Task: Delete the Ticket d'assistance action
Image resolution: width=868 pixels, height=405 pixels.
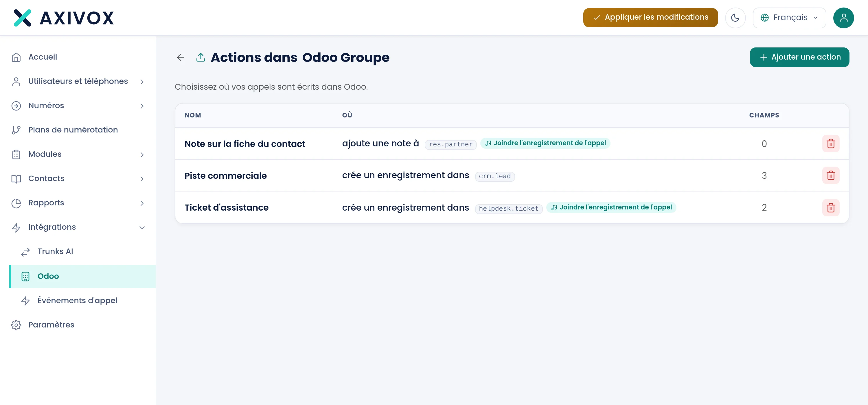Action: pos(831,207)
